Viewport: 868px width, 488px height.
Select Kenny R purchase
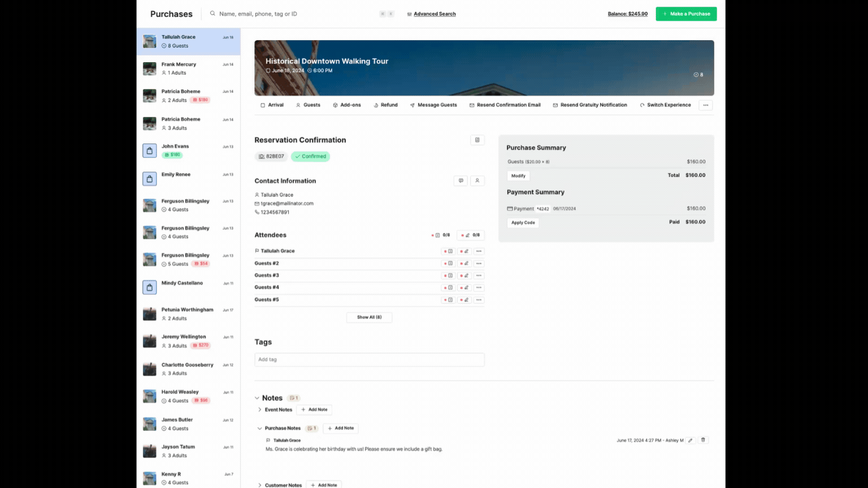pos(189,478)
